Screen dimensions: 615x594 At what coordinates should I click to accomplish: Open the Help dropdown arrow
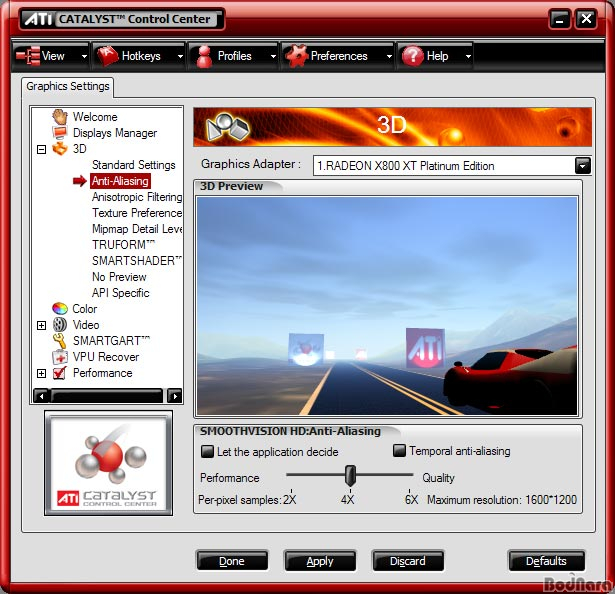click(468, 56)
